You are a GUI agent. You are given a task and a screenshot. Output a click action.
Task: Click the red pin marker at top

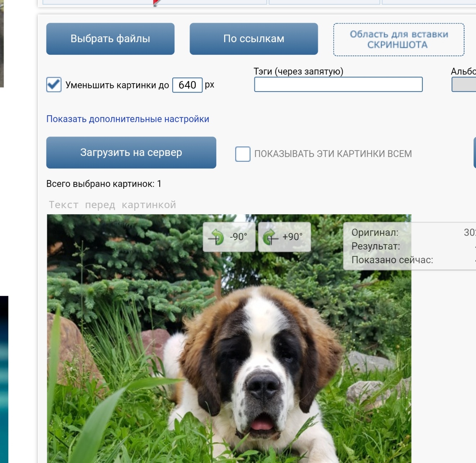[156, 3]
